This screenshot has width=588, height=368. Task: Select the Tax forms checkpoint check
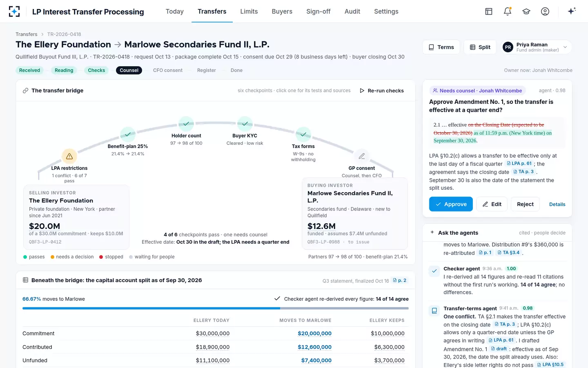(303, 134)
